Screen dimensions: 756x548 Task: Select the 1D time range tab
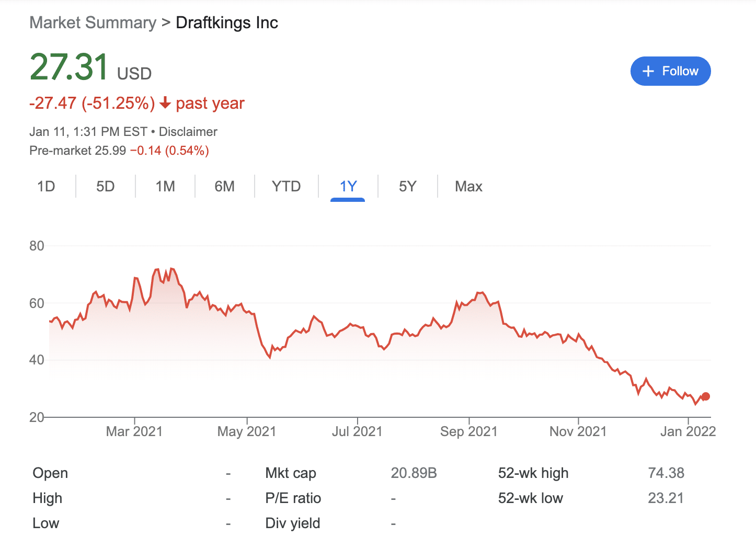click(46, 187)
